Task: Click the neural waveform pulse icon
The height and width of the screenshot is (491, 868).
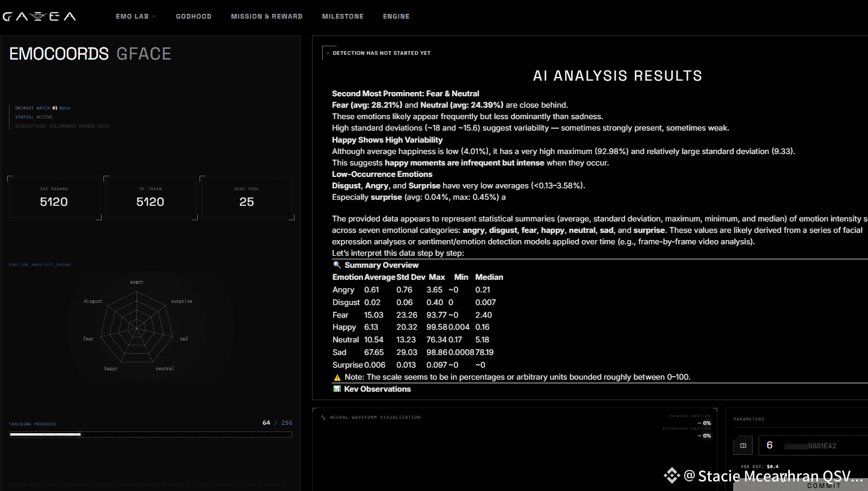Action: (323, 417)
